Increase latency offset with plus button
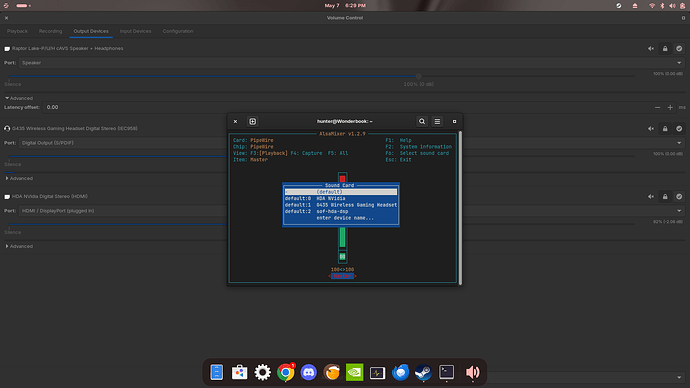Image resolution: width=690 pixels, height=388 pixels. [x=670, y=107]
